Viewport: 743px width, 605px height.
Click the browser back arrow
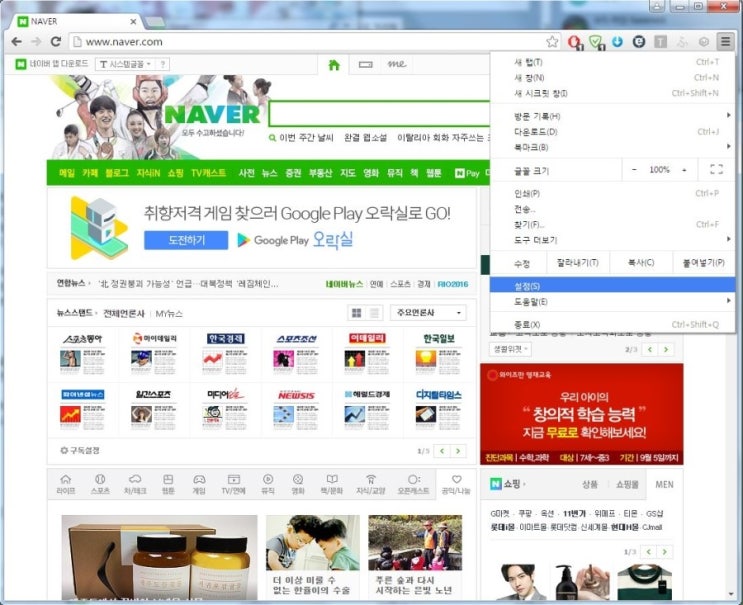17,42
